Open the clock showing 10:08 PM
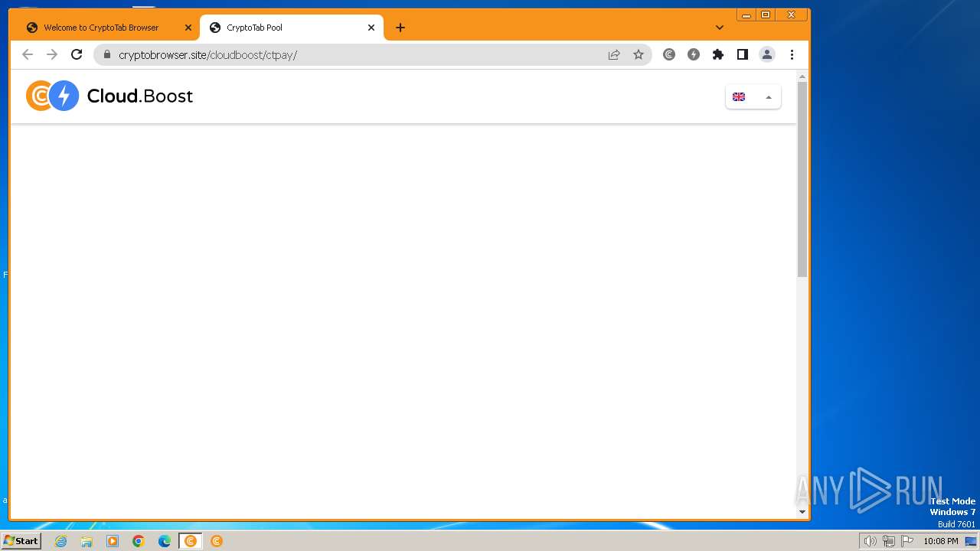Screen dimensions: 980x551 pyautogui.click(x=940, y=541)
